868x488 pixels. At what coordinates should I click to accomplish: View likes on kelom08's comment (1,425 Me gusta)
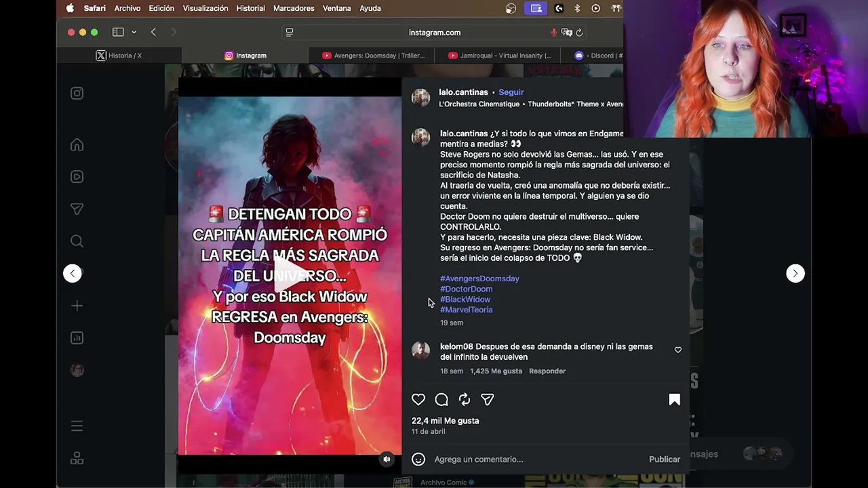pos(496,371)
